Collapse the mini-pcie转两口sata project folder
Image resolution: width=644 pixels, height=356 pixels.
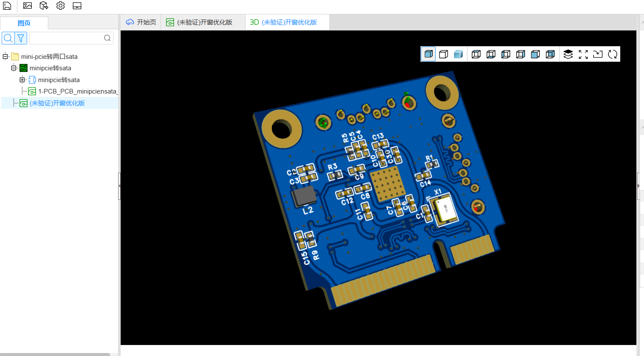pyautogui.click(x=5, y=56)
